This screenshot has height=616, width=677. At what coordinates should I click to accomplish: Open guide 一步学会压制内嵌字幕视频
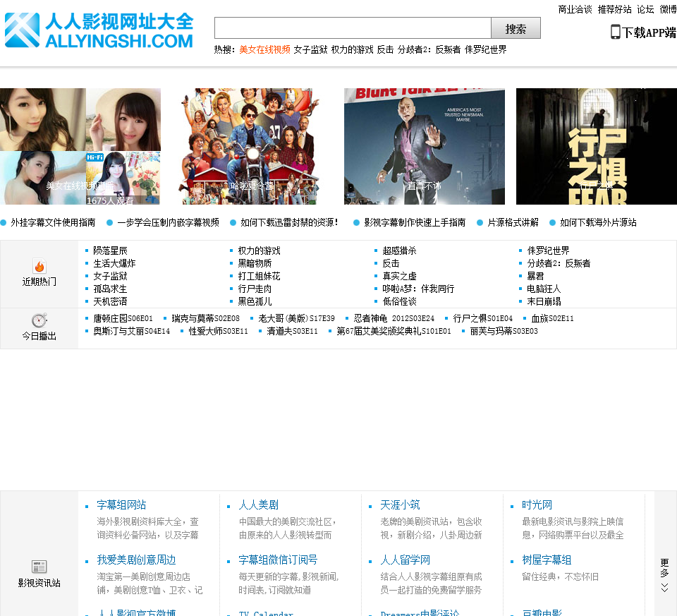(168, 222)
